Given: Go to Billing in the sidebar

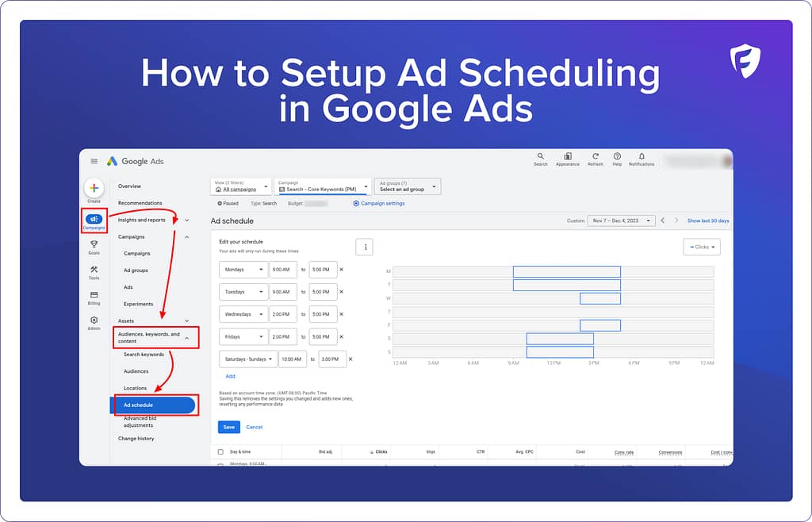Looking at the screenshot, I should coord(94,295).
